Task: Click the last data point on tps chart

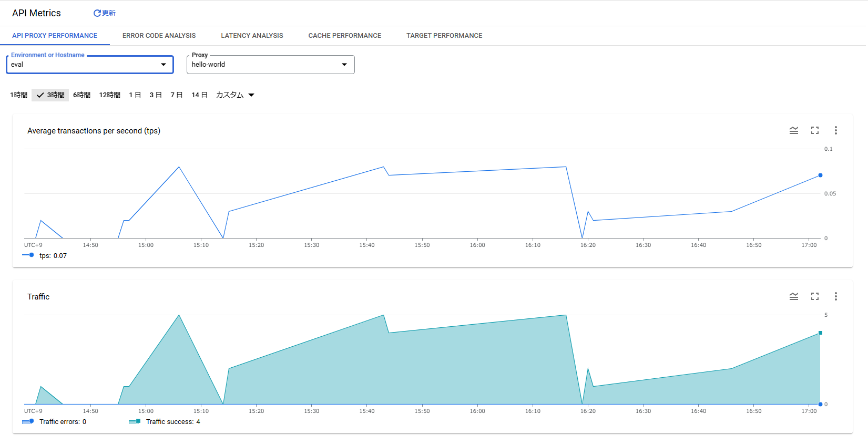Action: pyautogui.click(x=820, y=175)
